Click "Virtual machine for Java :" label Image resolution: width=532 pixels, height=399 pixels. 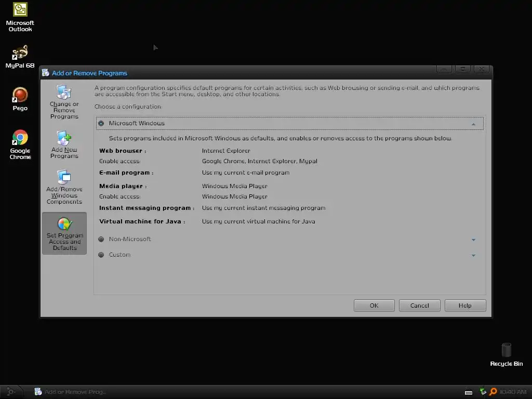(x=142, y=221)
